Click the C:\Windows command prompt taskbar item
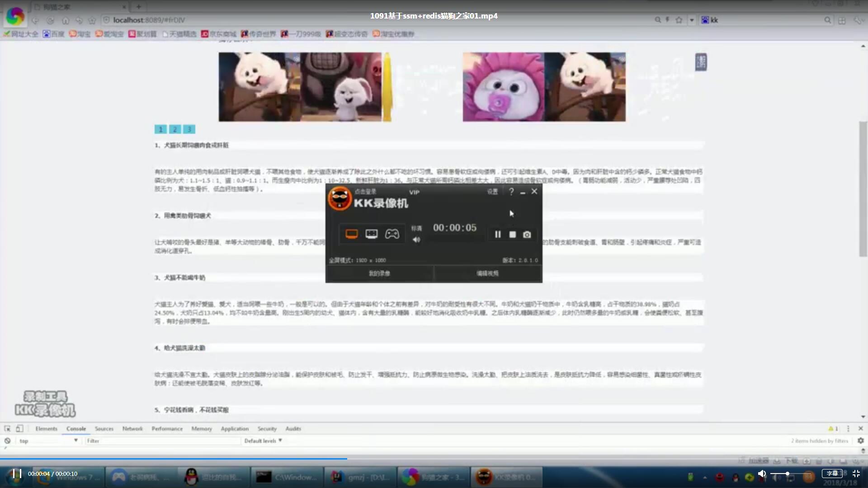Screen dimensions: 868x488 click(x=286, y=477)
